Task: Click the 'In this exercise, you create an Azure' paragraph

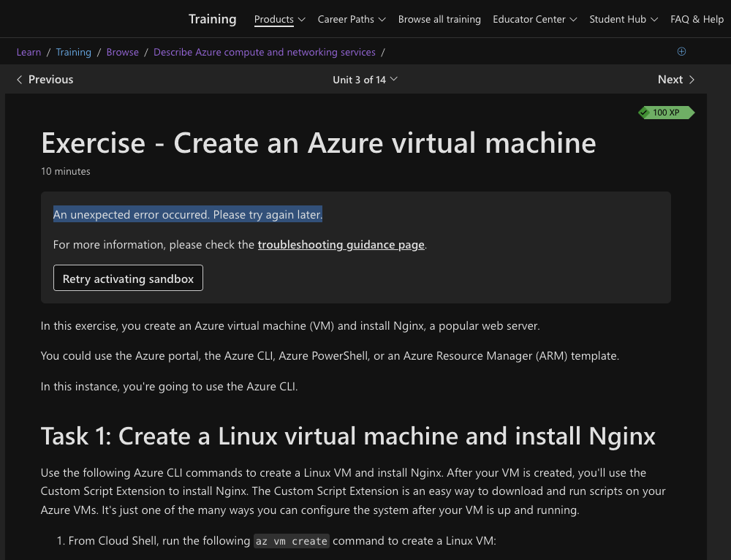Action: coord(290,326)
